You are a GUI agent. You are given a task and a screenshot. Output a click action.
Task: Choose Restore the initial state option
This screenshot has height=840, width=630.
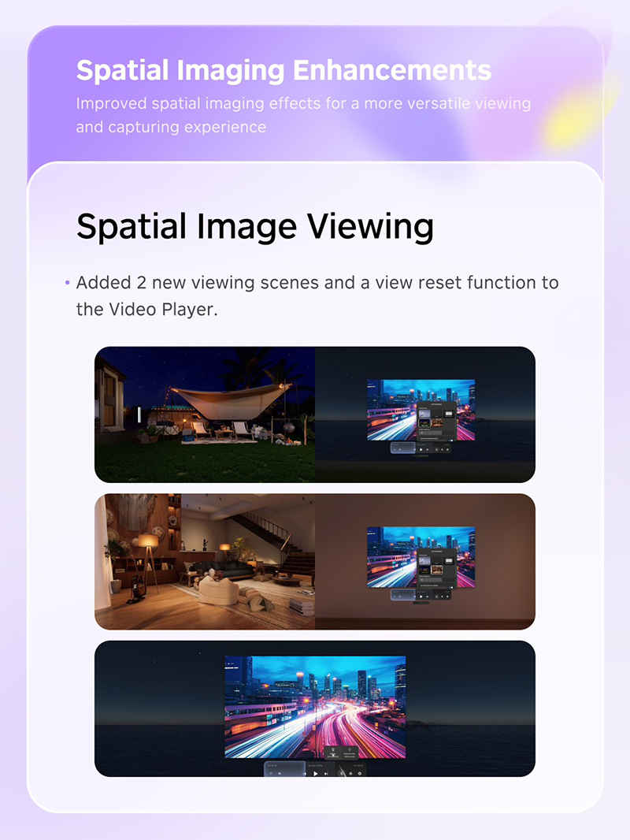[349, 753]
